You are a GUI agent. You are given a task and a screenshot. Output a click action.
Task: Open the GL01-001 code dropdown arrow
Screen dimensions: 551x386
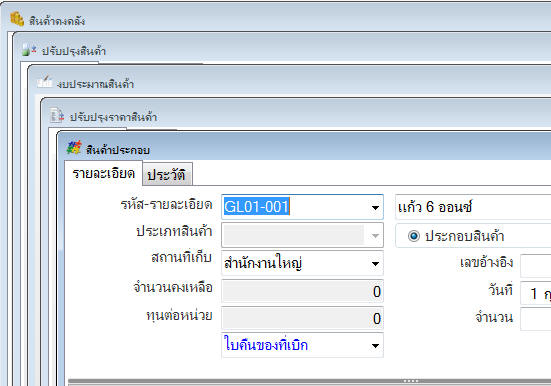(x=375, y=207)
